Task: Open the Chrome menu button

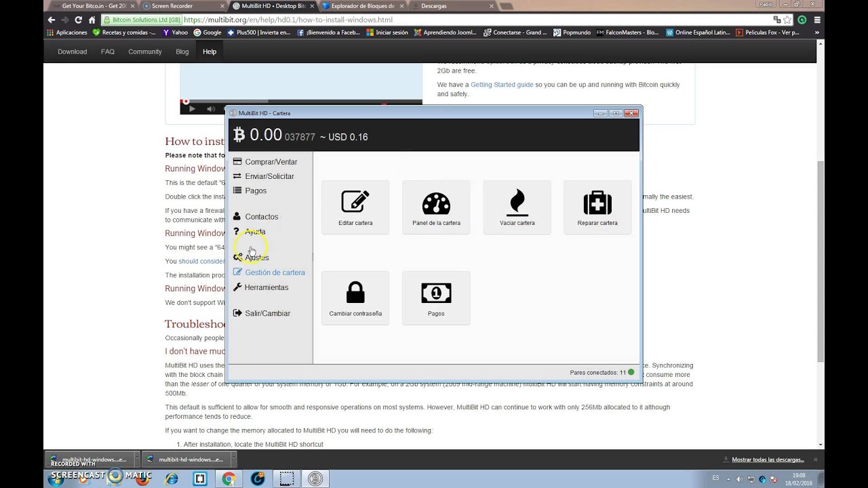Action: [x=817, y=20]
